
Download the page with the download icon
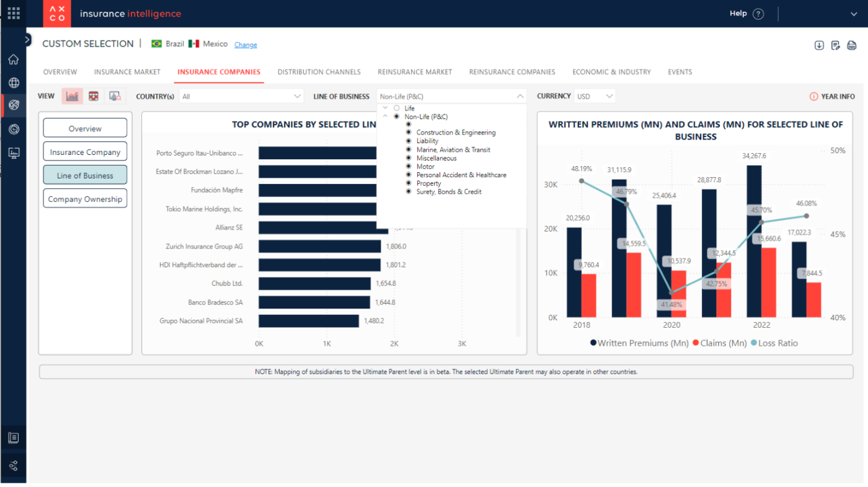pos(819,45)
